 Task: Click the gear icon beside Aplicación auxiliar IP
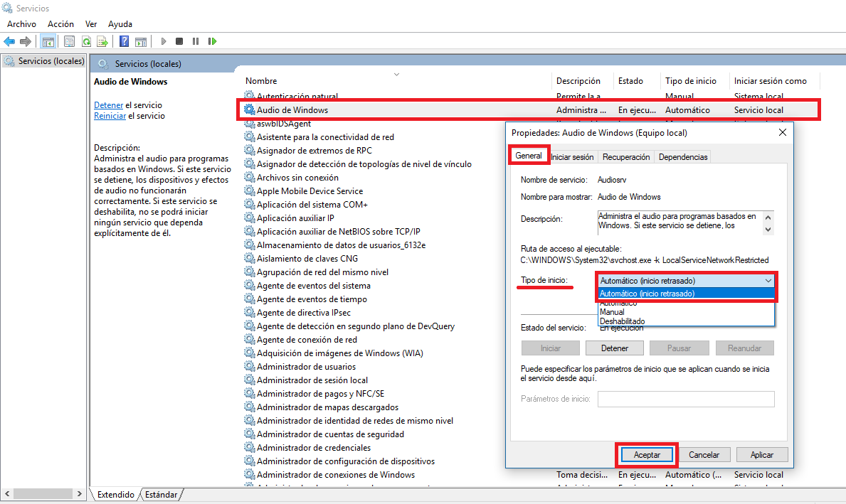click(249, 218)
